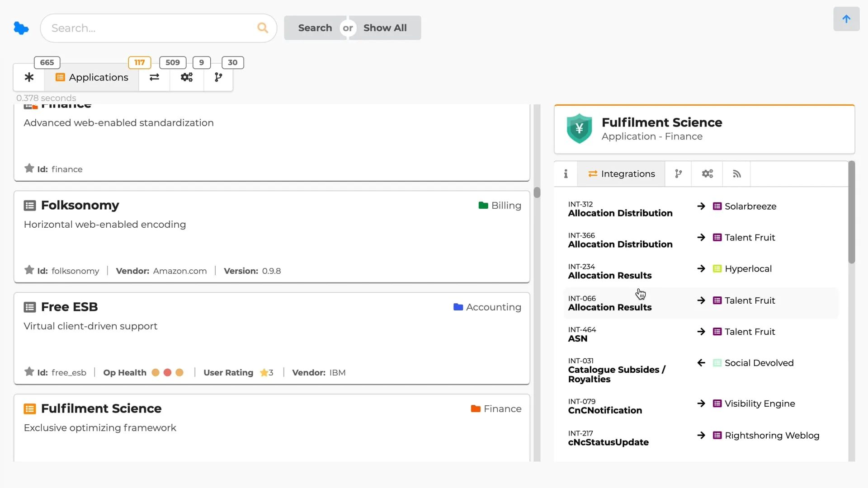Open the info tab in detail panel

coord(566,174)
